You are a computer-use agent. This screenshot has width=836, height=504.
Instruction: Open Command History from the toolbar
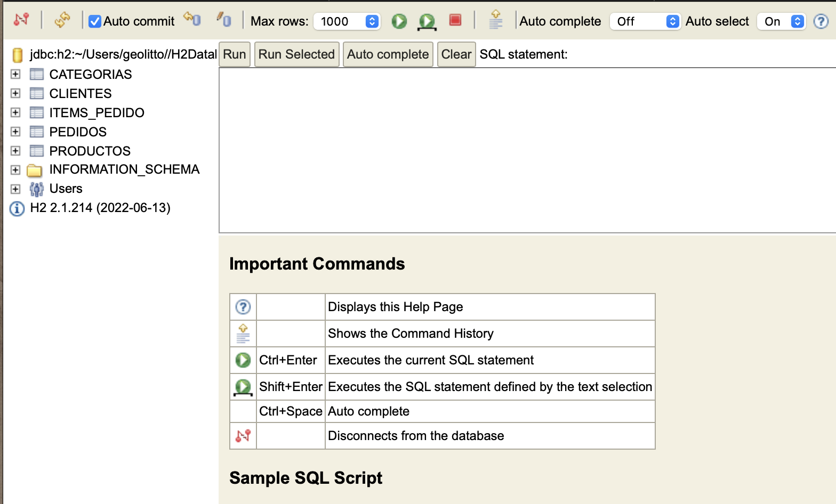point(496,20)
